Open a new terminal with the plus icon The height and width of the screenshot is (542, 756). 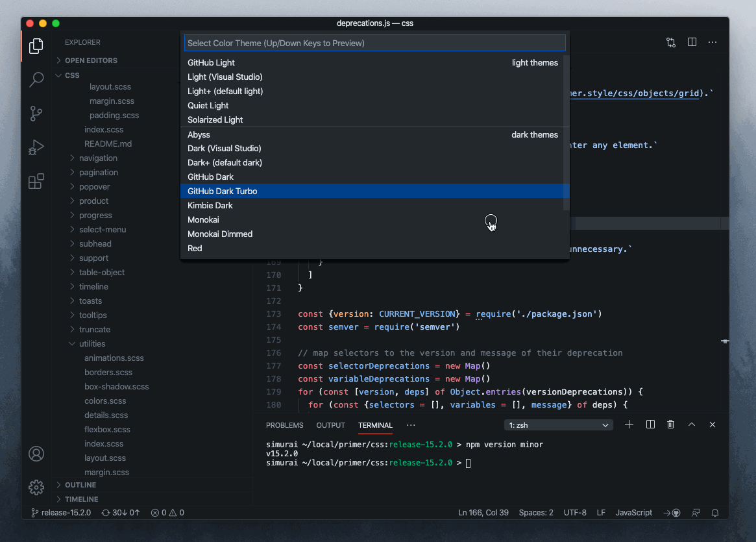[x=628, y=425]
